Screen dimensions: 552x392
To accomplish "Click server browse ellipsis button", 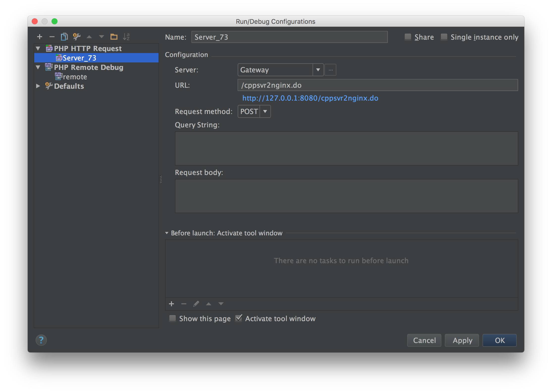I will (331, 70).
